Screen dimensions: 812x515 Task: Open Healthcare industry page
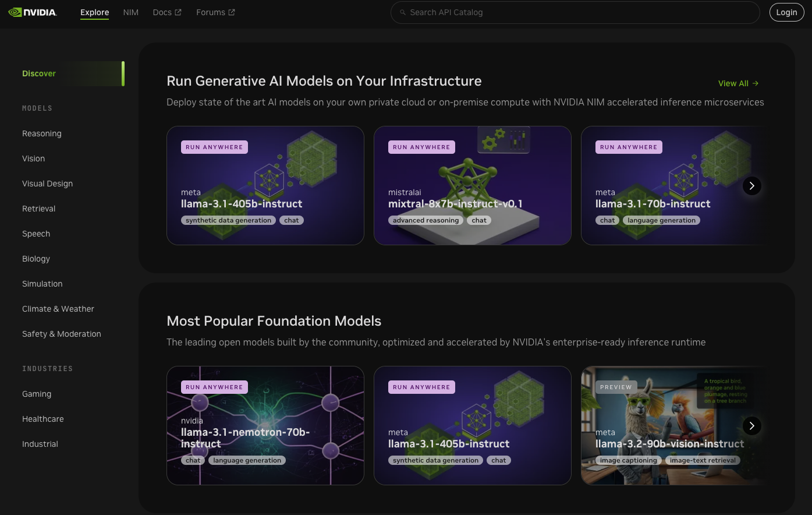(43, 419)
